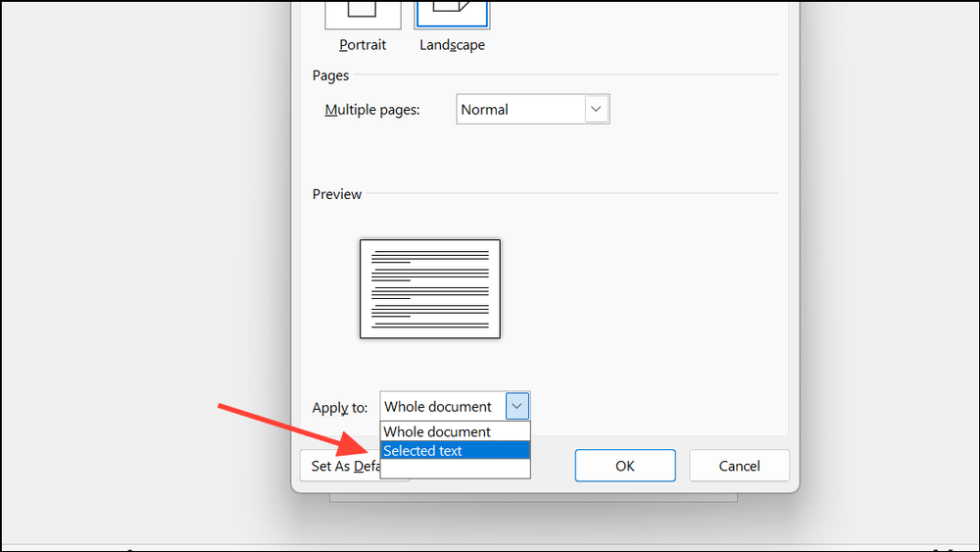980x552 pixels.
Task: Click the Cancel button
Action: 739,466
